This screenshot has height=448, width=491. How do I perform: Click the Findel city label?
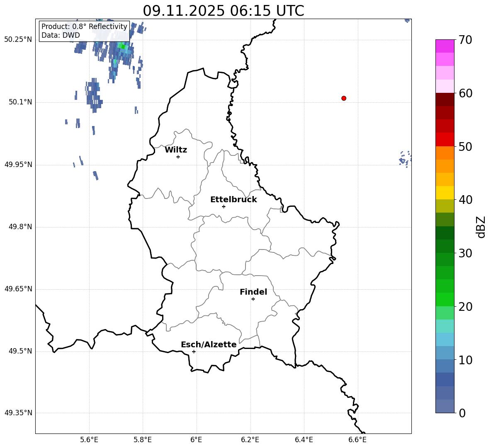(x=253, y=292)
